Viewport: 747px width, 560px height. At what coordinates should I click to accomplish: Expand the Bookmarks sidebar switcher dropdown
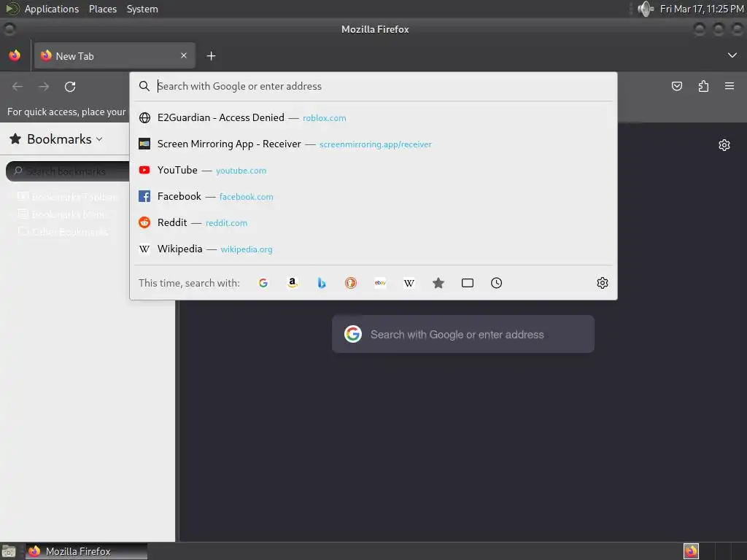pyautogui.click(x=56, y=139)
